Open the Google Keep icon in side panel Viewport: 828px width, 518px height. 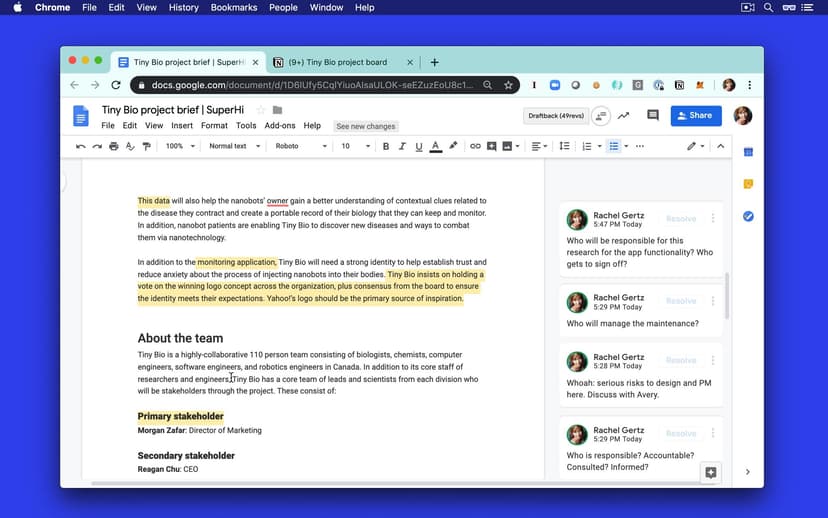(x=748, y=184)
